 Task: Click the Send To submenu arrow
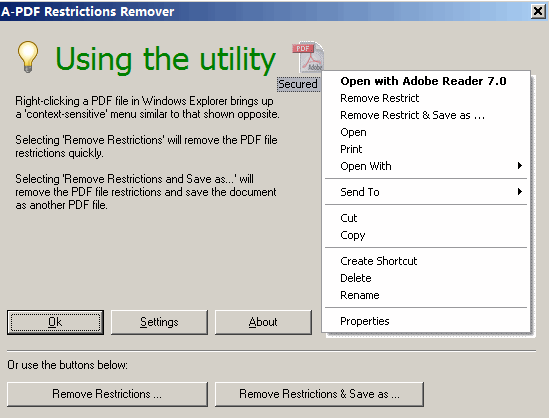[x=520, y=191]
